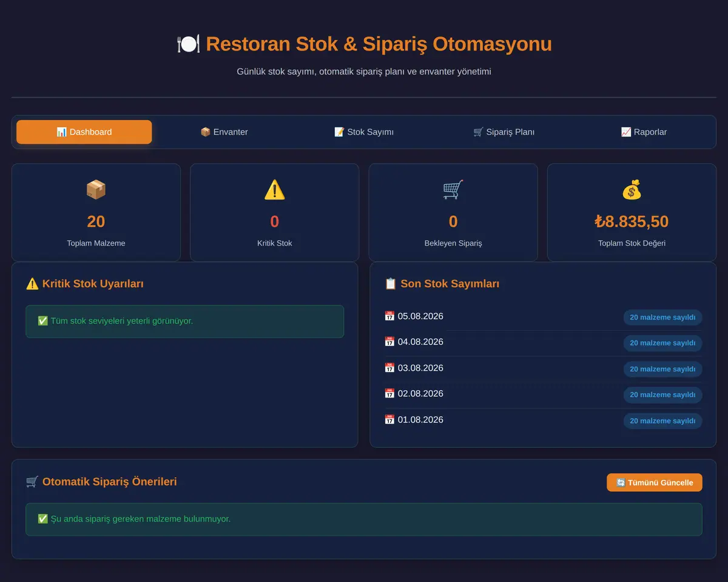Click the plate icon in the page title

[188, 44]
